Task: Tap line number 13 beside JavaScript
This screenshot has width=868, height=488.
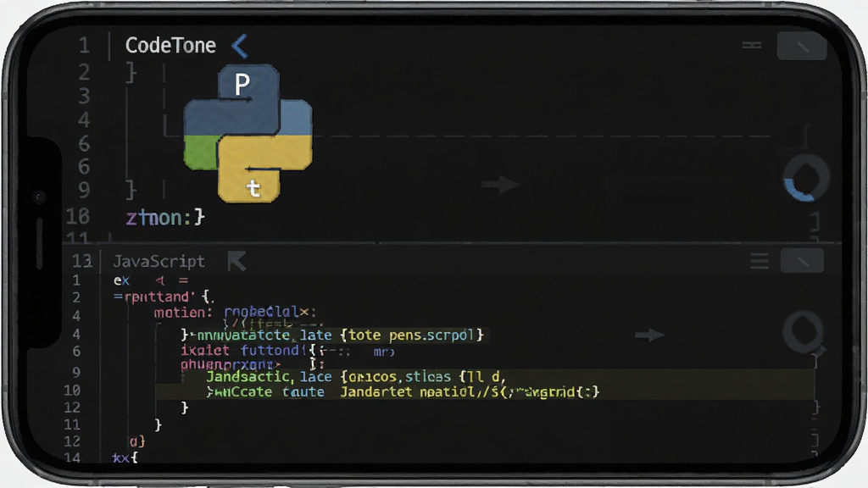Action: 82,261
